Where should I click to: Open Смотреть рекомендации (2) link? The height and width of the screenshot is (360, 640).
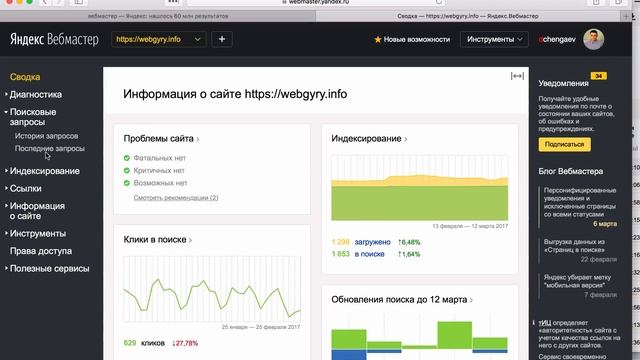(176, 198)
